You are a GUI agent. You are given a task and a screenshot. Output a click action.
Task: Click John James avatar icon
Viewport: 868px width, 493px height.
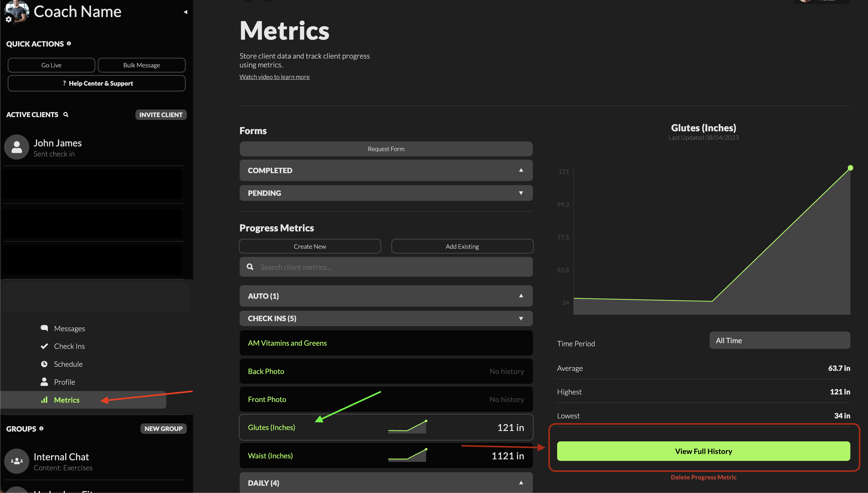(17, 147)
